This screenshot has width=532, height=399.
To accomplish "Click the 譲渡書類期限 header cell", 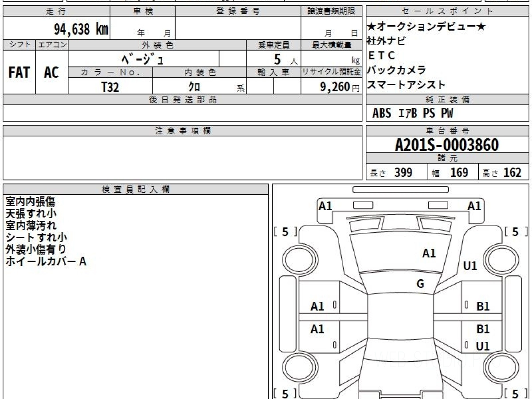I will point(332,12).
